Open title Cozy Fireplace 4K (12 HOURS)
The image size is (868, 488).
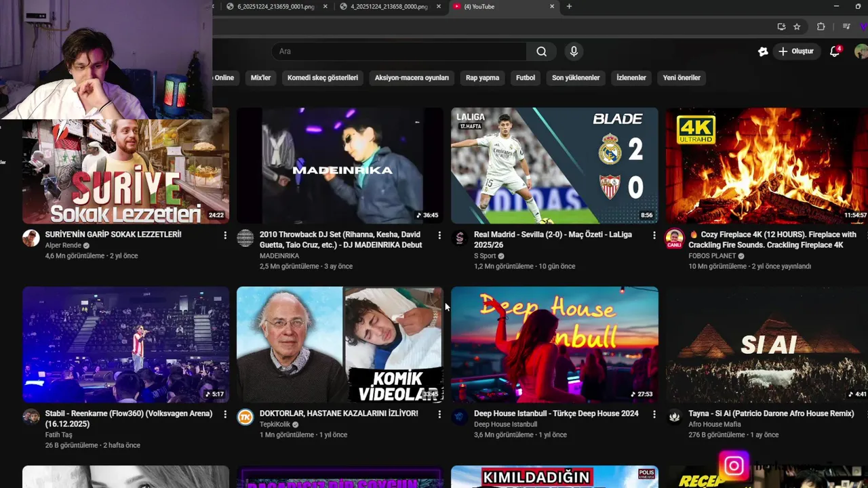pyautogui.click(x=772, y=240)
